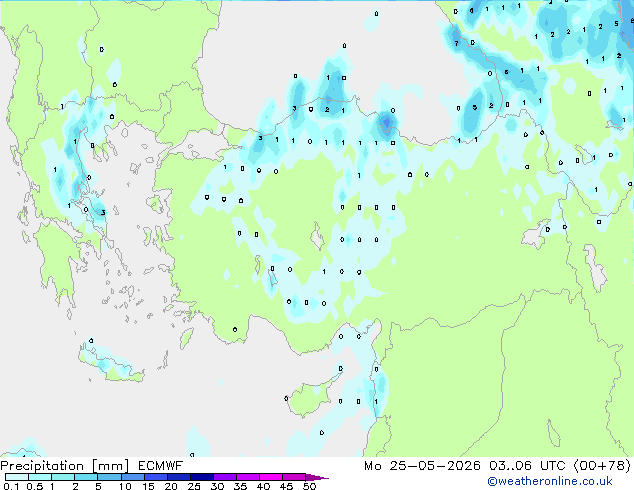Click the '15' legend scale label
This screenshot has width=634, height=490.
pos(148,486)
